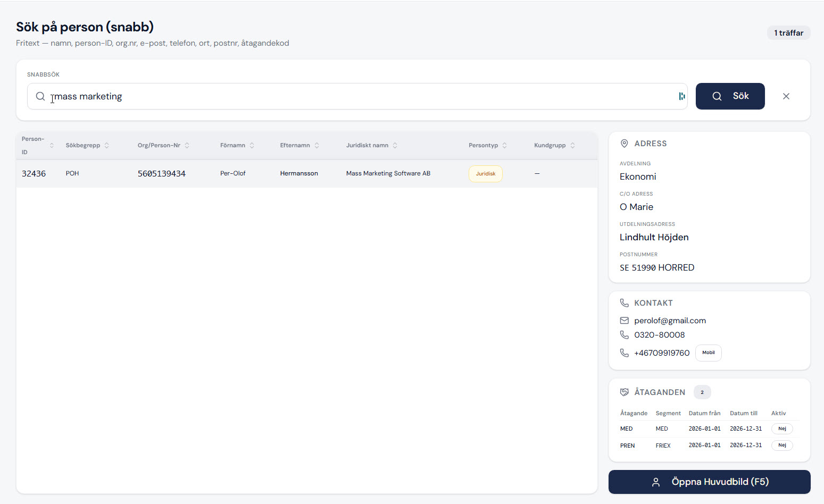Sort the table by Person-ID column

point(52,145)
